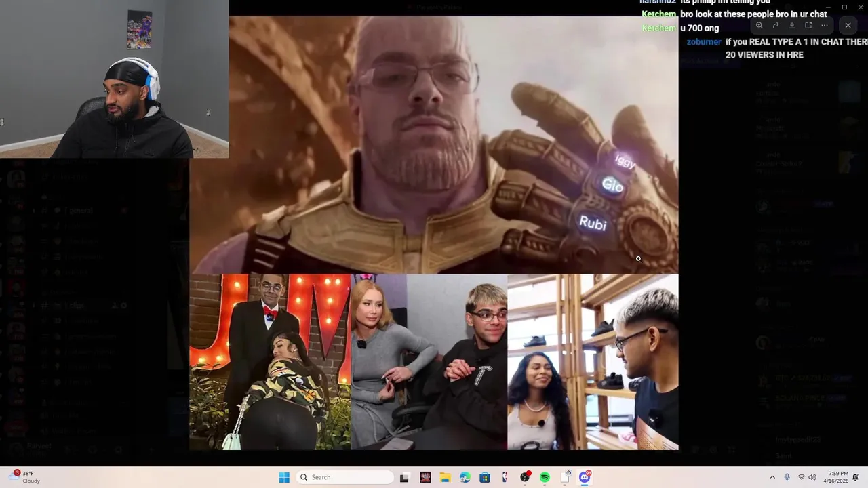Click "bro look at these people bro in ur chat"
868x488 pixels.
pos(753,14)
